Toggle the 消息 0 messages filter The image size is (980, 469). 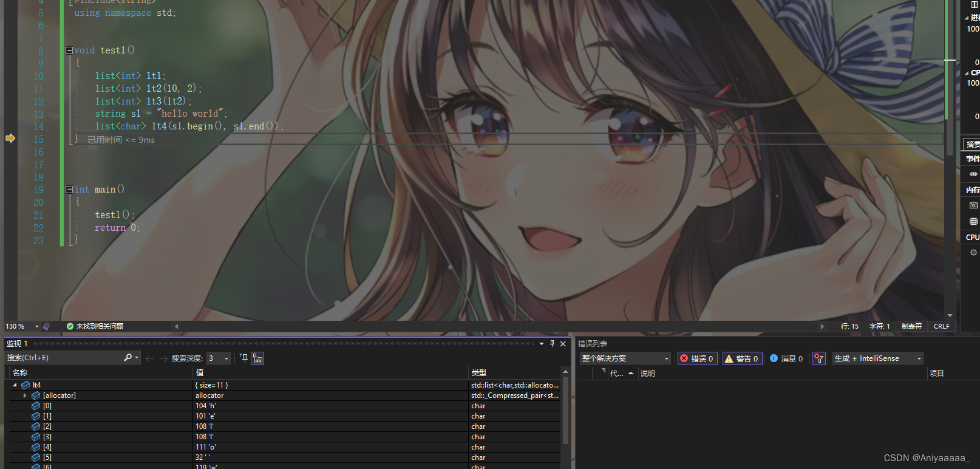786,358
